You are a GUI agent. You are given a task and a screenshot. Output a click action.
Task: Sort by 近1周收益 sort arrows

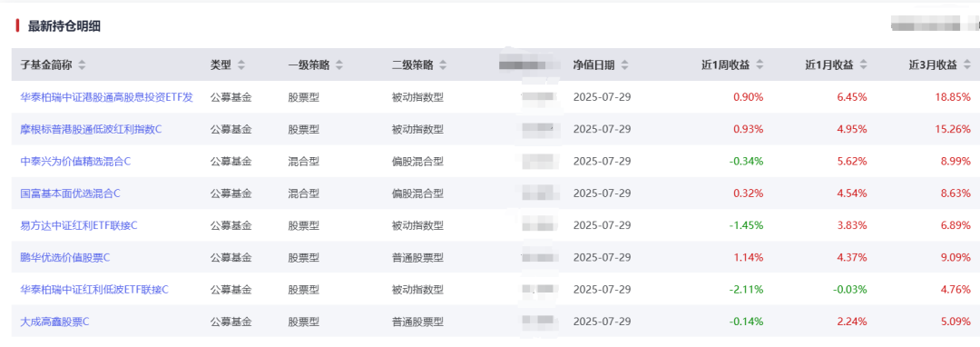760,65
